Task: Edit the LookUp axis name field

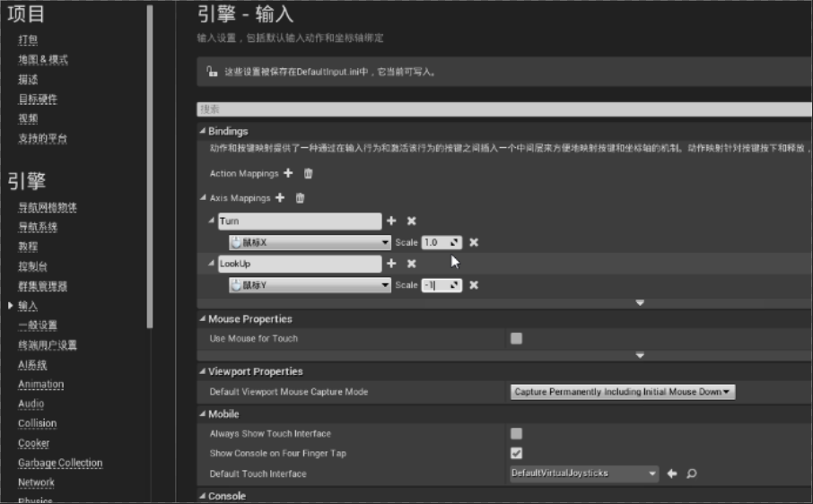Action: [x=300, y=264]
